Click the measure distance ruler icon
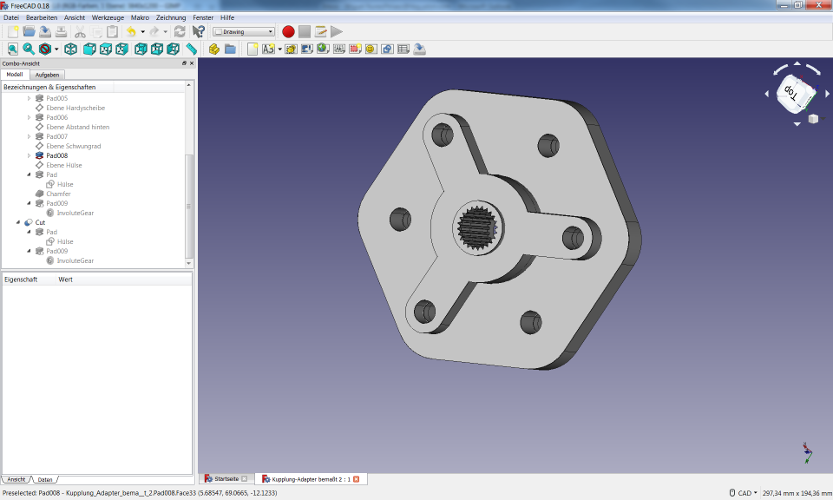833x500 pixels. click(x=191, y=49)
